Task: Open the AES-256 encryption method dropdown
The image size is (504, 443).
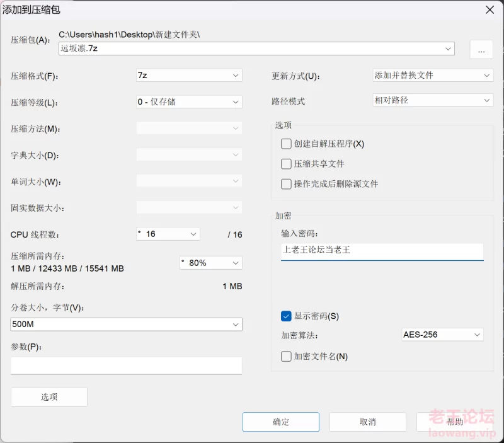Action: pos(442,335)
